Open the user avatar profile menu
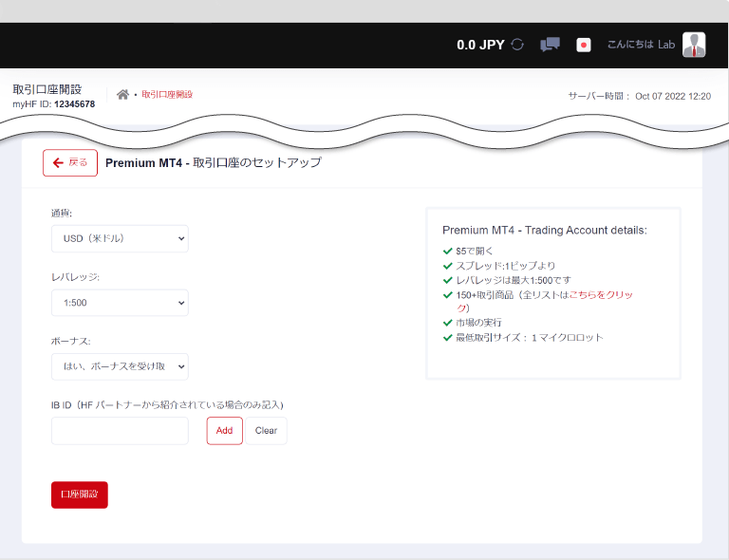Screen dimensions: 729x560 pyautogui.click(x=694, y=45)
